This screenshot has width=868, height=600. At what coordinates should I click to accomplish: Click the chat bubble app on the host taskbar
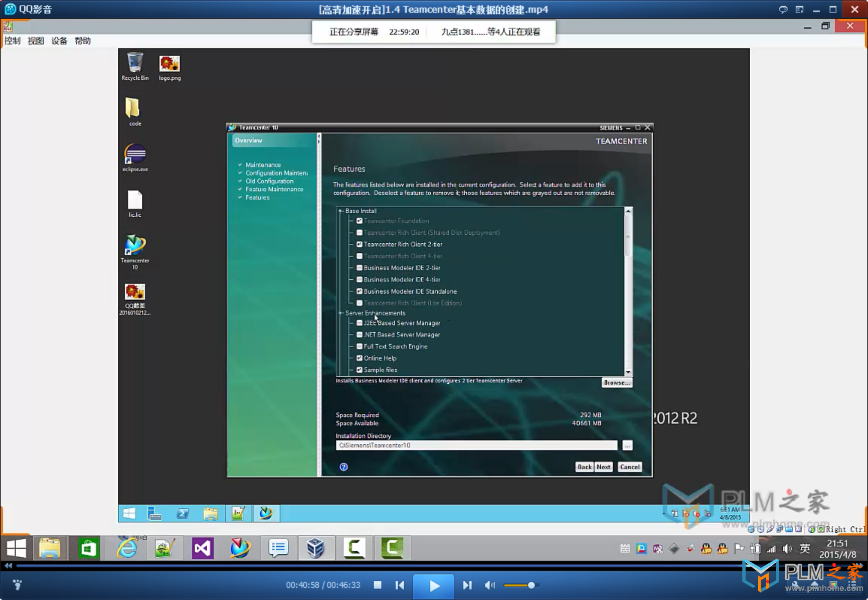pyautogui.click(x=278, y=548)
